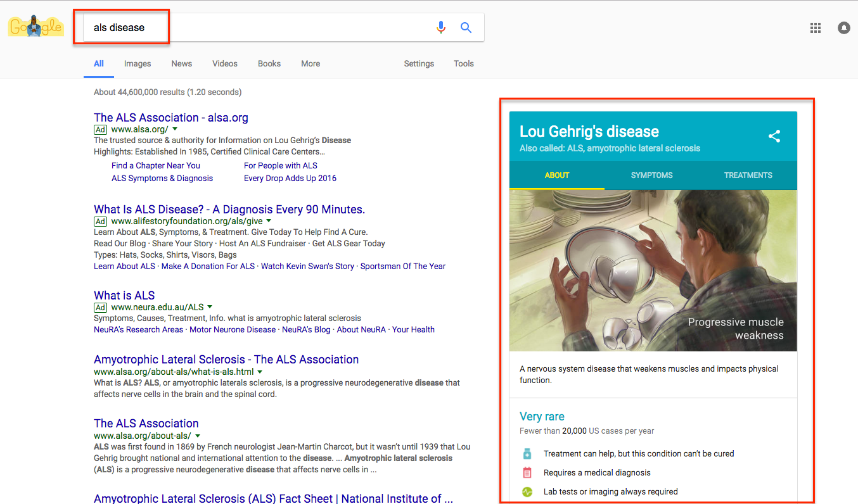Screen dimensions: 858x504
Task: Expand dropdown arrow next to what-is-als.html URL
Action: pyautogui.click(x=260, y=372)
